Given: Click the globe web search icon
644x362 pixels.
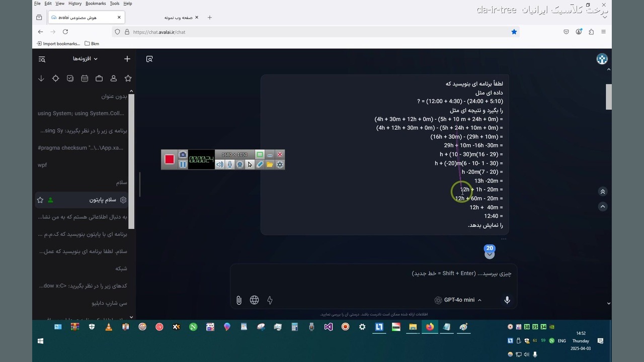Looking at the screenshot, I should pyautogui.click(x=255, y=300).
